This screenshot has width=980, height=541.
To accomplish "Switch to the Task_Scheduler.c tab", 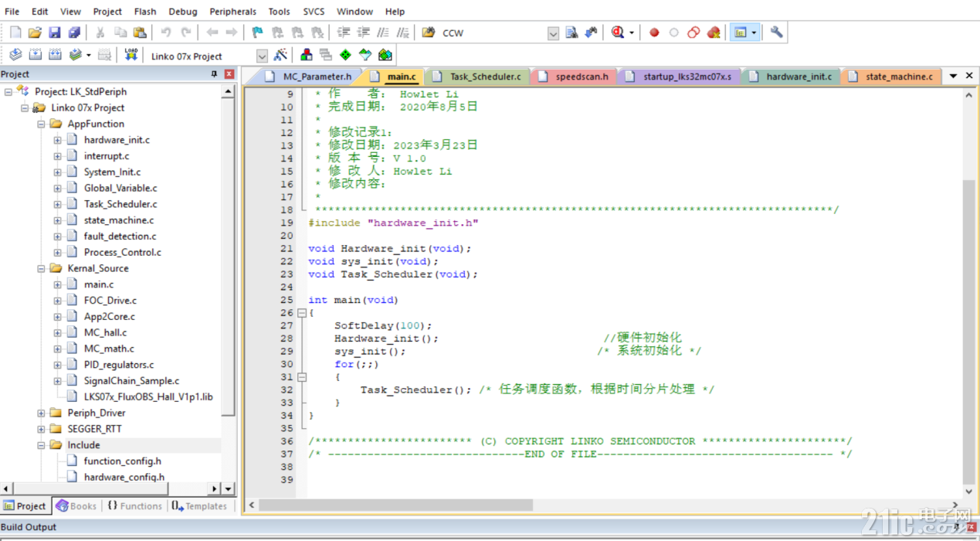I will pyautogui.click(x=477, y=77).
